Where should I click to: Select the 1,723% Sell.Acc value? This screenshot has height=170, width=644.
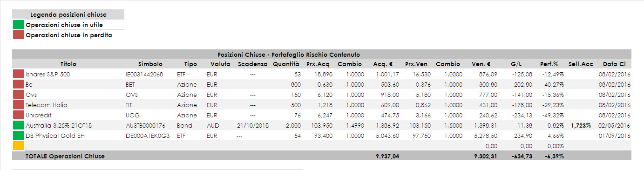[581, 125]
